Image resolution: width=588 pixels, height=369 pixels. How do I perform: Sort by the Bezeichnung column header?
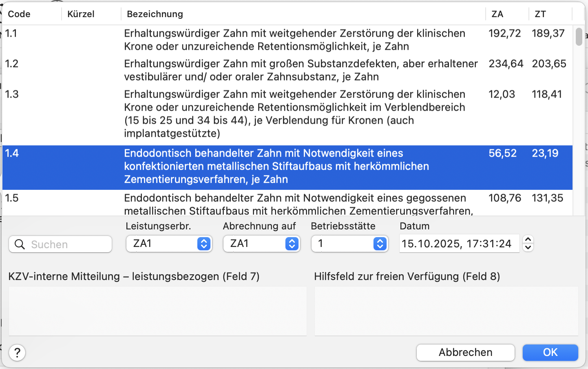point(155,14)
